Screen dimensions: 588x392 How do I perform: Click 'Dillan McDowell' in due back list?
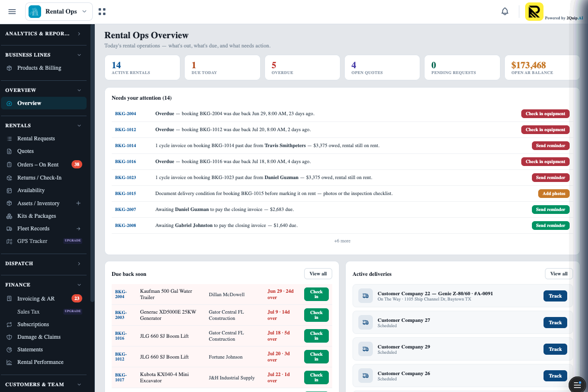[x=227, y=295]
